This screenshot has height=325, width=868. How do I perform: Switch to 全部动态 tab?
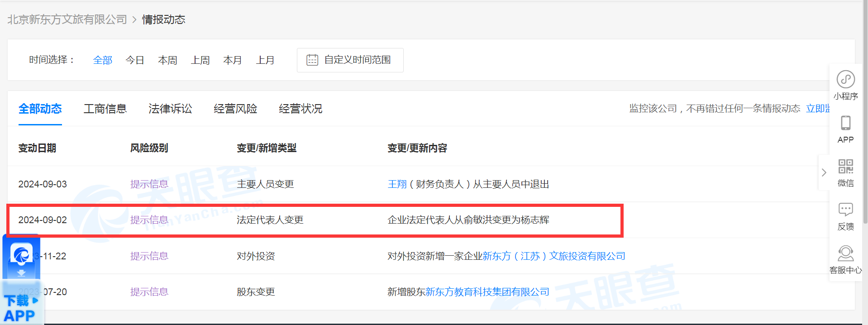click(x=40, y=109)
